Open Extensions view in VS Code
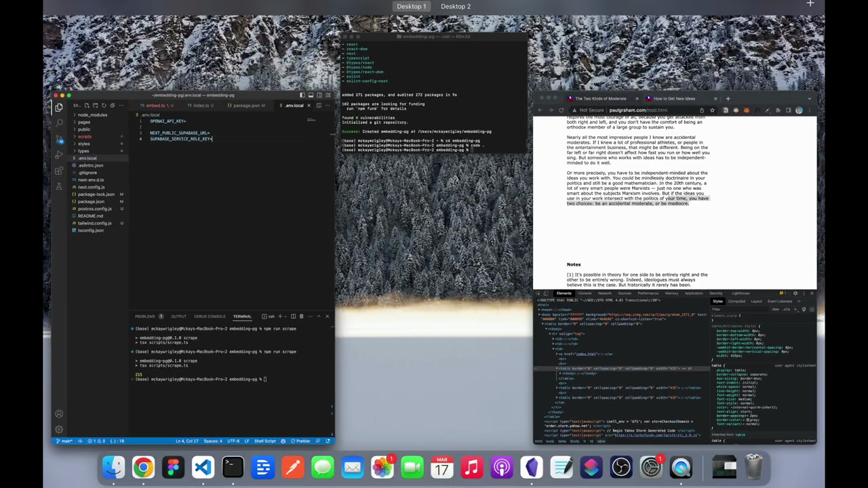 tap(59, 170)
